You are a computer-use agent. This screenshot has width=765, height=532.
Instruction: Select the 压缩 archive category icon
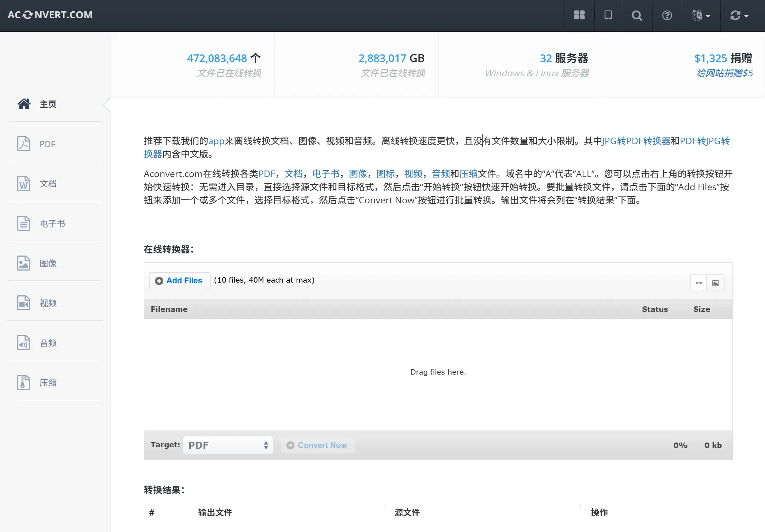24,383
